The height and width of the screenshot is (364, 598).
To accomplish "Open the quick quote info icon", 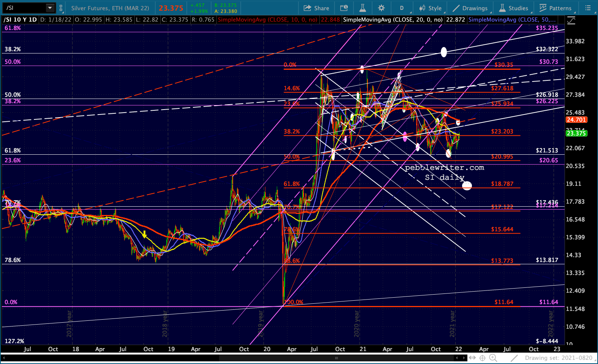I will pos(344,8).
